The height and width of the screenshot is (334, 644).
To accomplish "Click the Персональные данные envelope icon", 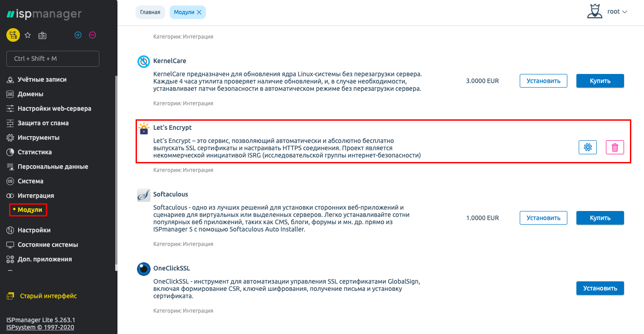I will (x=10, y=167).
